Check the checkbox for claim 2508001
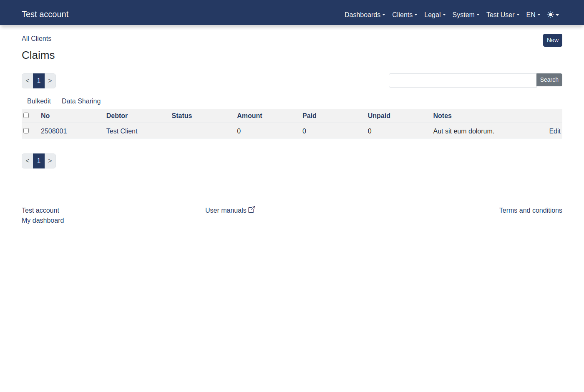 [x=26, y=131]
